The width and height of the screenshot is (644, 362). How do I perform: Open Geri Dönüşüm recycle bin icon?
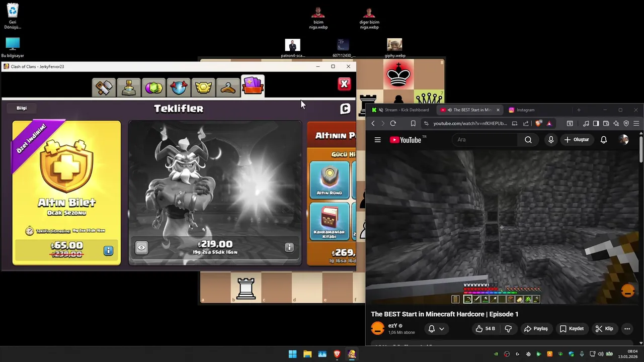(x=13, y=17)
